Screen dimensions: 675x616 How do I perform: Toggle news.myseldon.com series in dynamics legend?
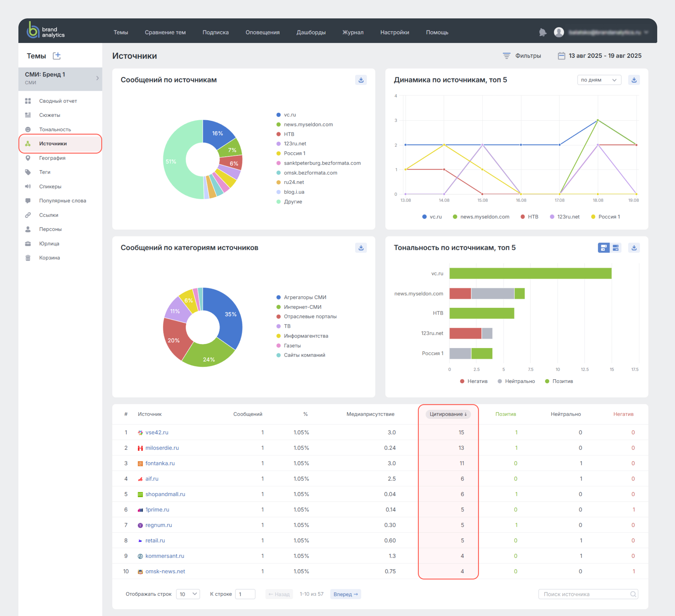[481, 217]
